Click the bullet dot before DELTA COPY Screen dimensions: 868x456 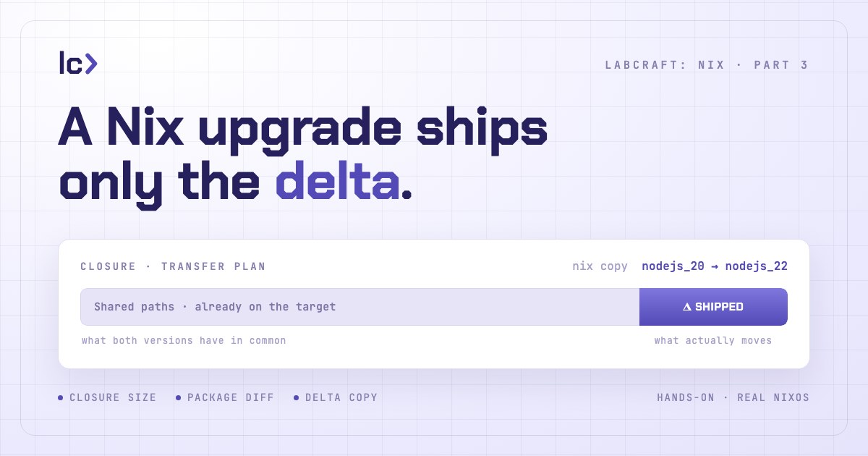click(x=297, y=397)
